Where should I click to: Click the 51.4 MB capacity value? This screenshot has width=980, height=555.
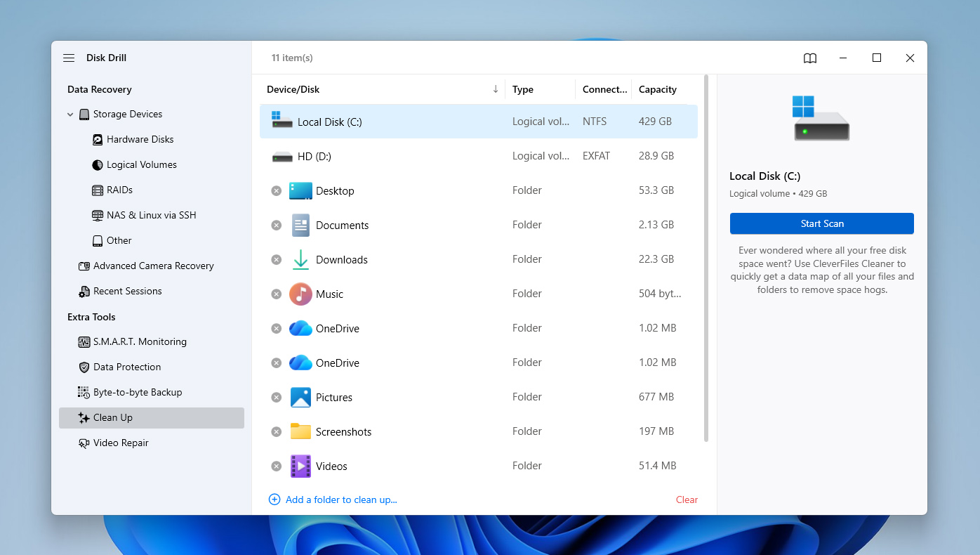pyautogui.click(x=658, y=466)
